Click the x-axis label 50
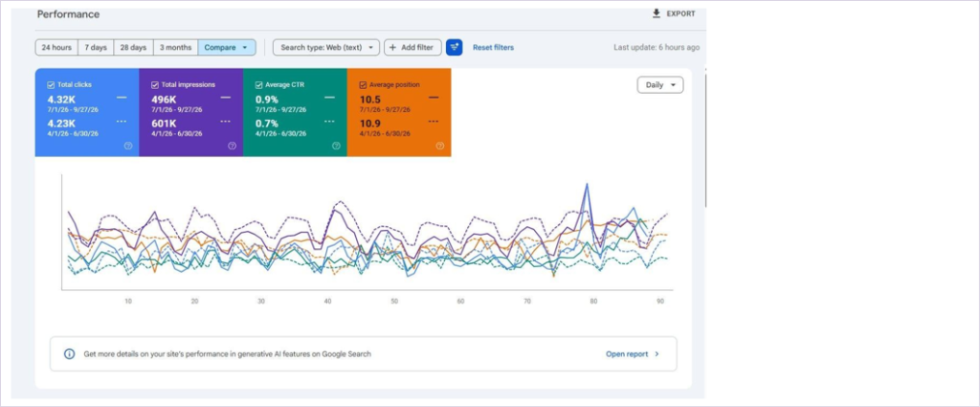Screen dimensions: 980x407 pyautogui.click(x=394, y=302)
